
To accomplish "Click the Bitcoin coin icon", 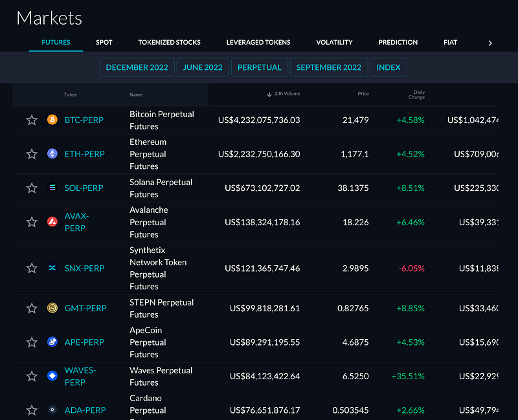I will click(x=52, y=120).
